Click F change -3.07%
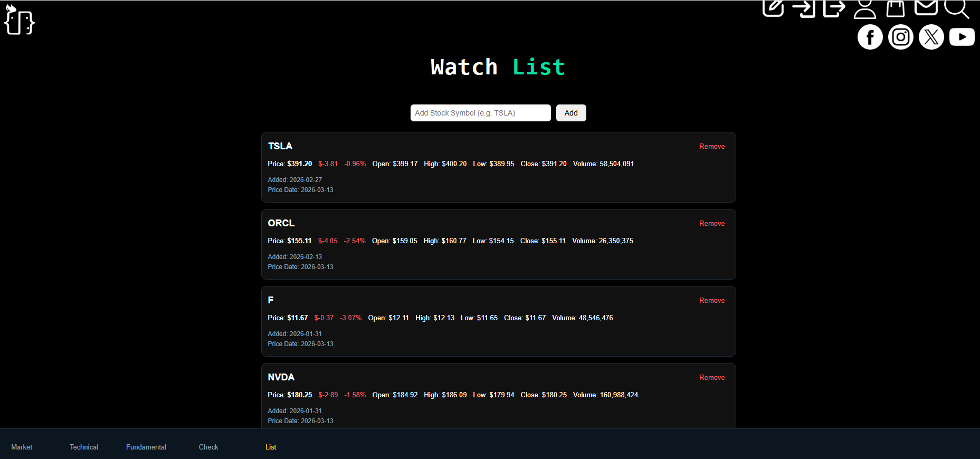 coord(351,318)
